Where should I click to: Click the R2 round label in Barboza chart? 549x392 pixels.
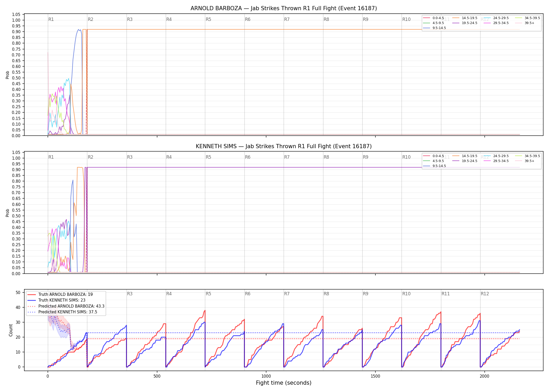(90, 19)
